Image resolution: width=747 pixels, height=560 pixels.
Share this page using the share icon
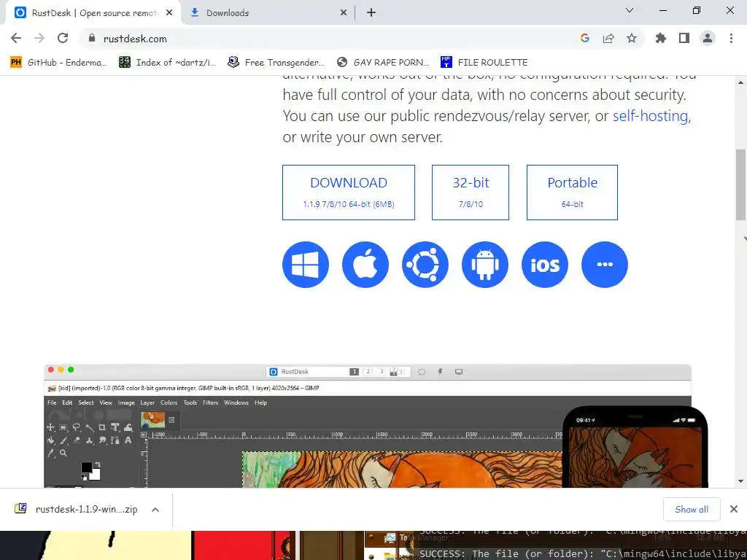608,39
